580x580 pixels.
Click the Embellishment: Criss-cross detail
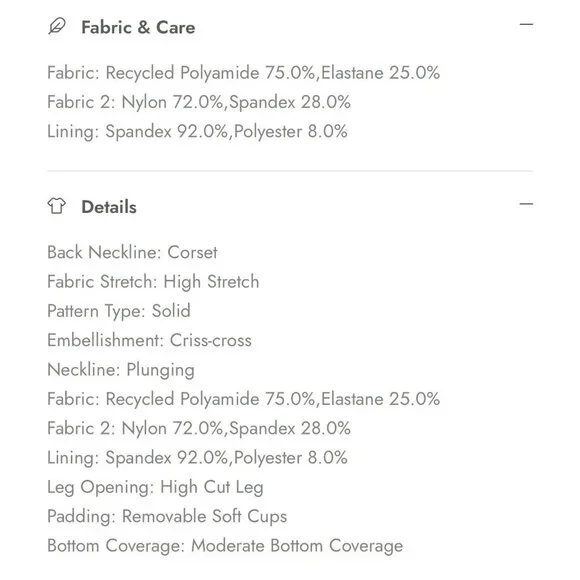point(149,340)
